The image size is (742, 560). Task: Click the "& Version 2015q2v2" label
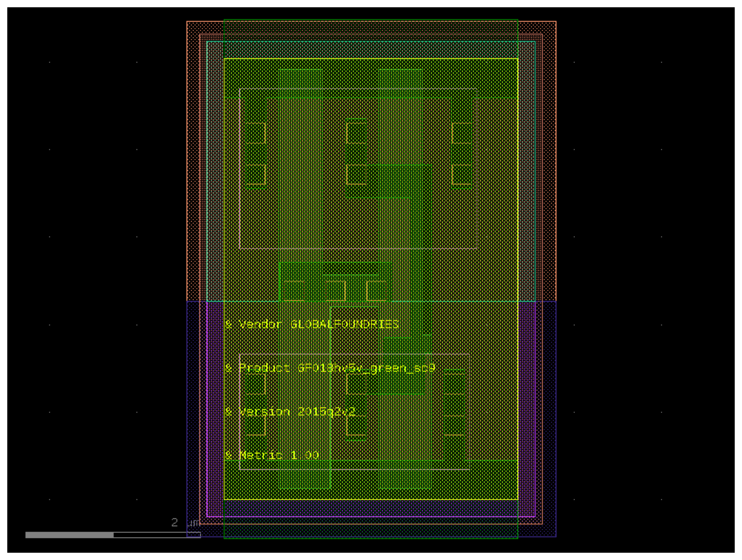click(290, 412)
